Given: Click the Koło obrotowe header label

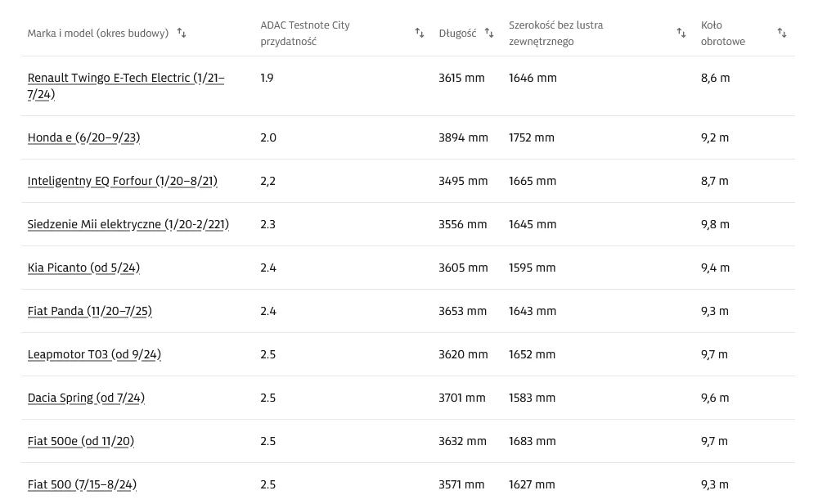Looking at the screenshot, I should (x=722, y=34).
